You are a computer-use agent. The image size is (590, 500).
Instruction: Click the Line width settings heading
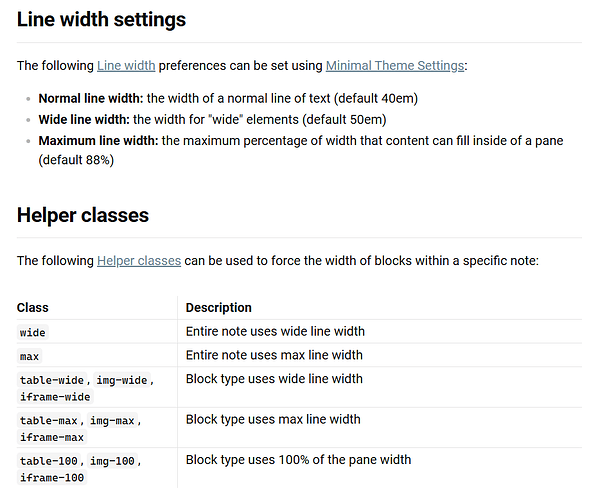point(102,19)
